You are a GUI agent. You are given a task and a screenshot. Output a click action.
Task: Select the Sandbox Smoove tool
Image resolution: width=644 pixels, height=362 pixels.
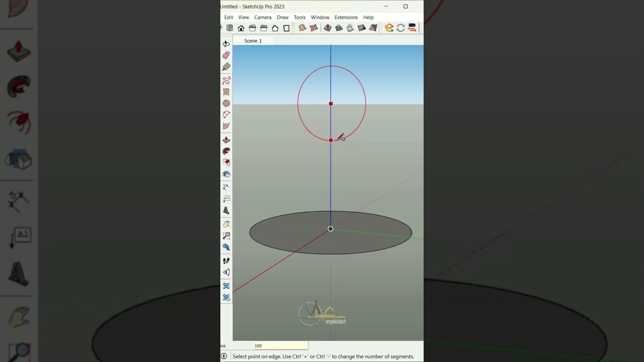tap(328, 28)
